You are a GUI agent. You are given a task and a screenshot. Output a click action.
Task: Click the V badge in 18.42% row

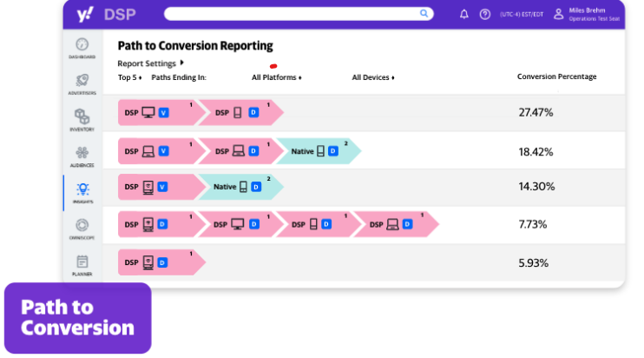point(163,151)
